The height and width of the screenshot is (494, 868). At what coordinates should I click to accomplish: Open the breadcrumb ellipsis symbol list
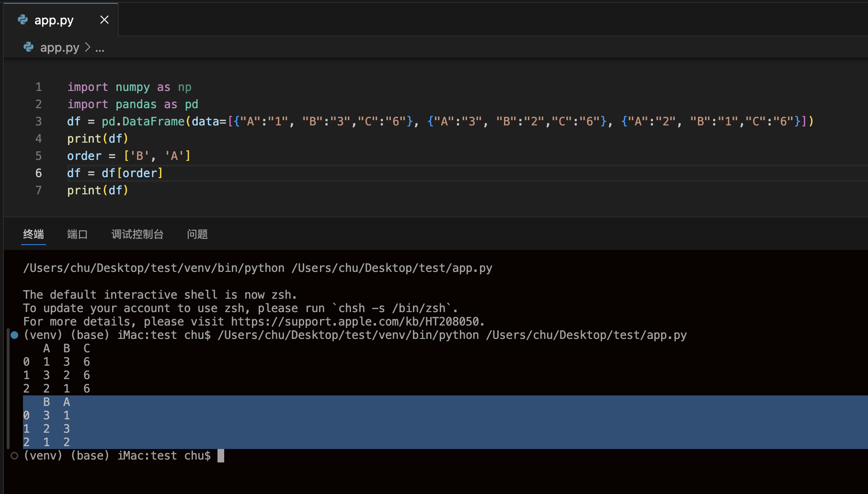(x=100, y=48)
